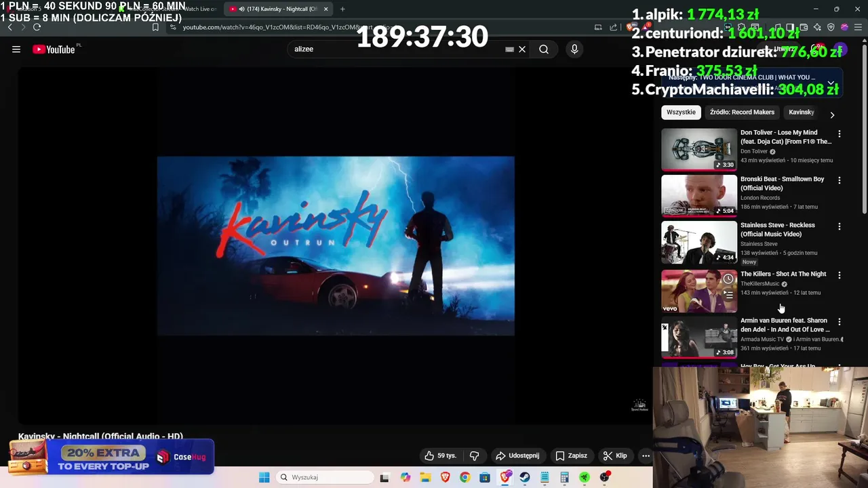This screenshot has height=488, width=868.
Task: Close the Kavinsky - Nightcall tab
Action: click(x=325, y=9)
